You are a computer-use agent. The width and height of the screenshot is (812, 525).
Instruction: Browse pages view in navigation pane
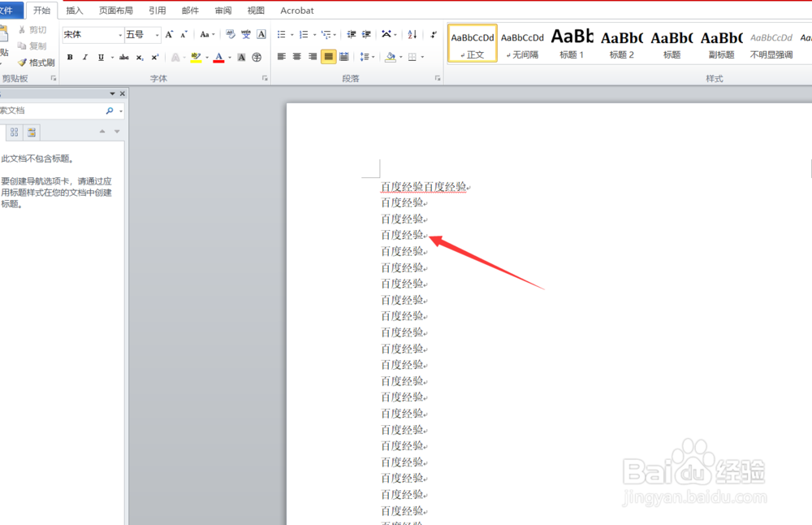click(15, 132)
